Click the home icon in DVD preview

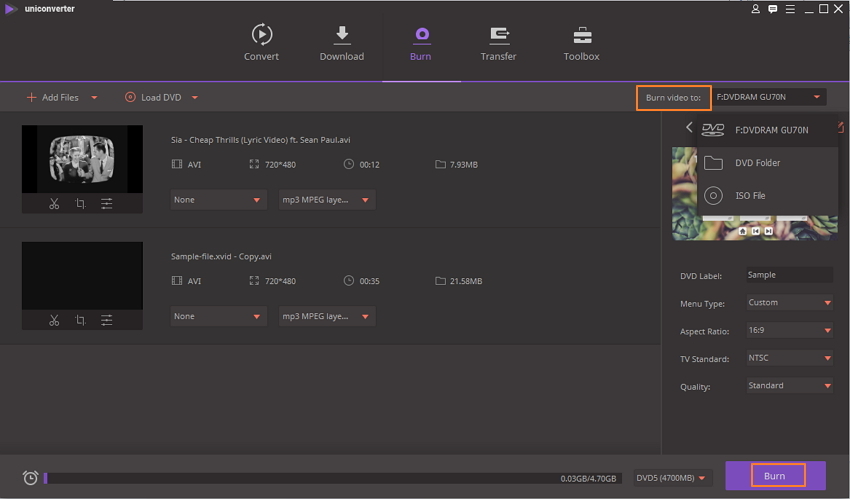pyautogui.click(x=742, y=231)
